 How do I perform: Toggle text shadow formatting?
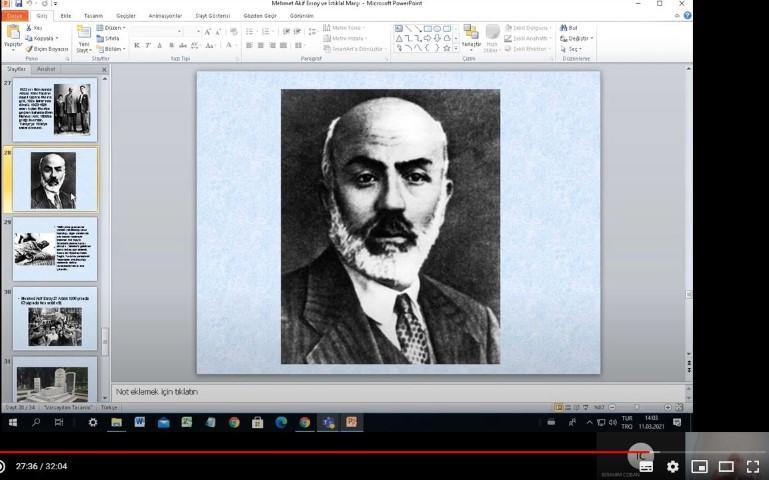click(171, 45)
